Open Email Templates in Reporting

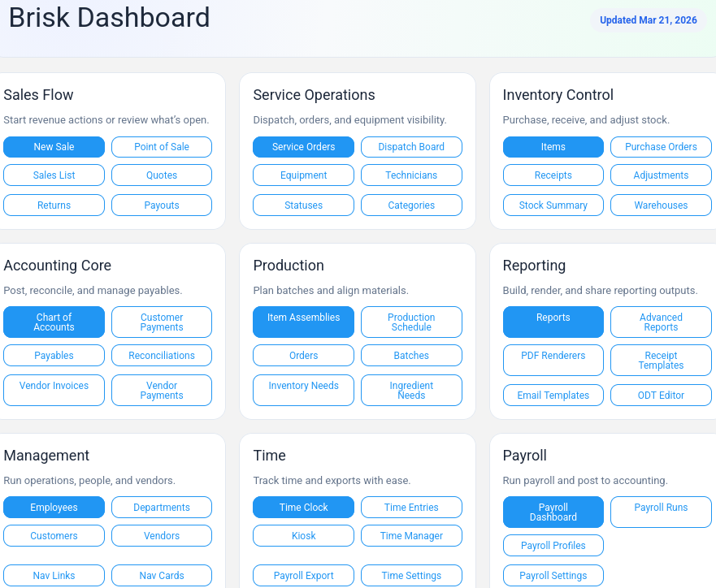tap(553, 395)
